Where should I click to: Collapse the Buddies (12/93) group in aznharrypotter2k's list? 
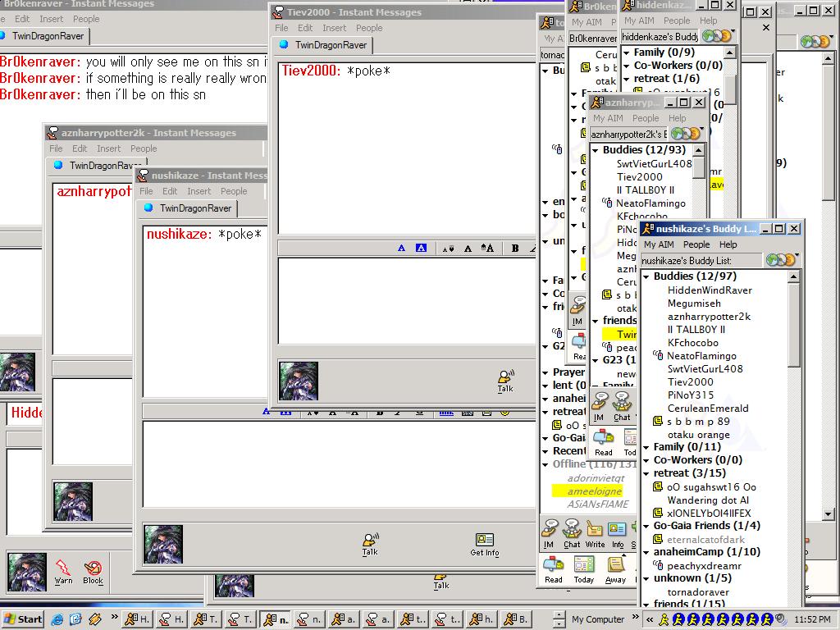point(596,151)
